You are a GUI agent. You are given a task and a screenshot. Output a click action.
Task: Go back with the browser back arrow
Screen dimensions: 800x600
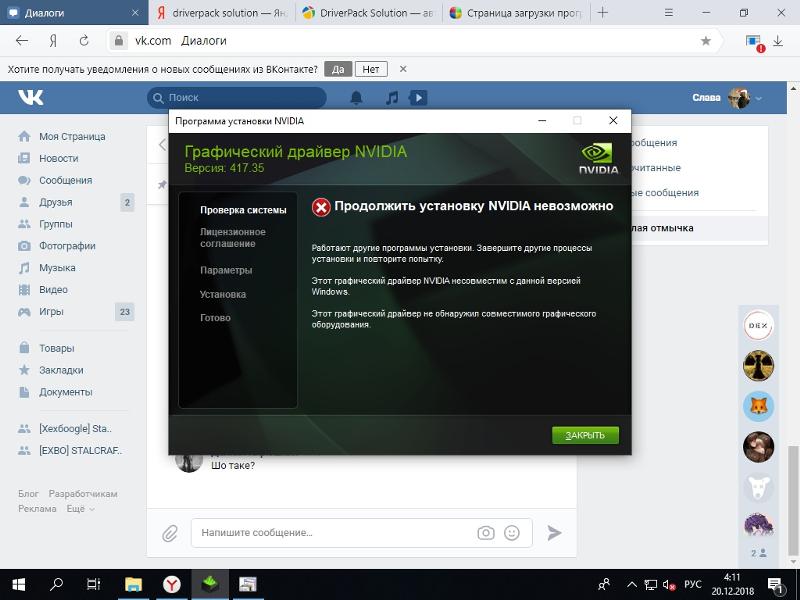tap(21, 41)
